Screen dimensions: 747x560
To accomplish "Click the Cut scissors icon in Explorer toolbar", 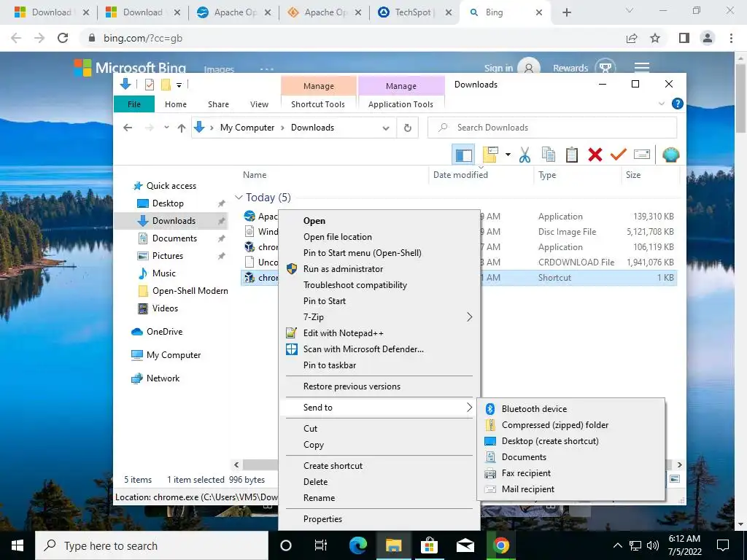I will tap(525, 155).
